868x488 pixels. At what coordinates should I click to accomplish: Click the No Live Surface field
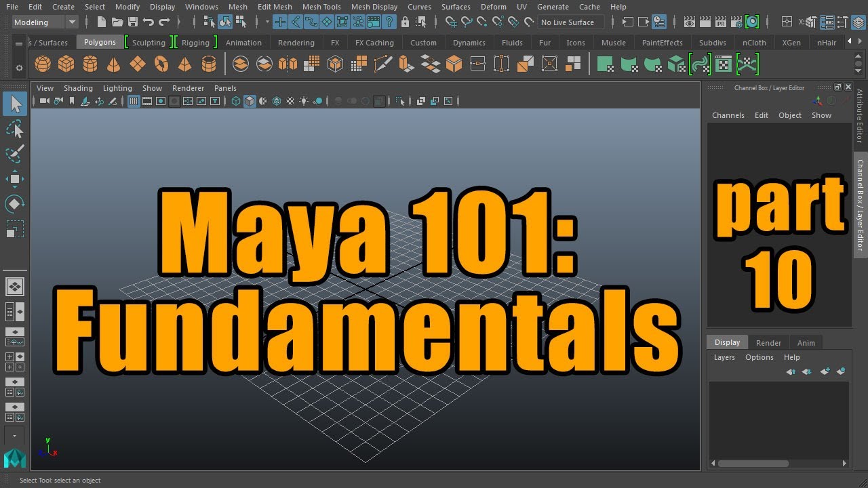pos(571,22)
